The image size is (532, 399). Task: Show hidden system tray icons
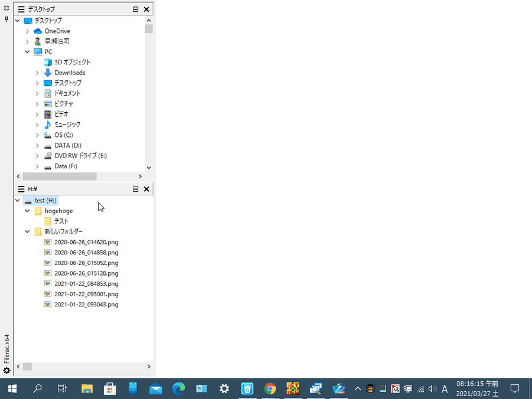pyautogui.click(x=358, y=388)
